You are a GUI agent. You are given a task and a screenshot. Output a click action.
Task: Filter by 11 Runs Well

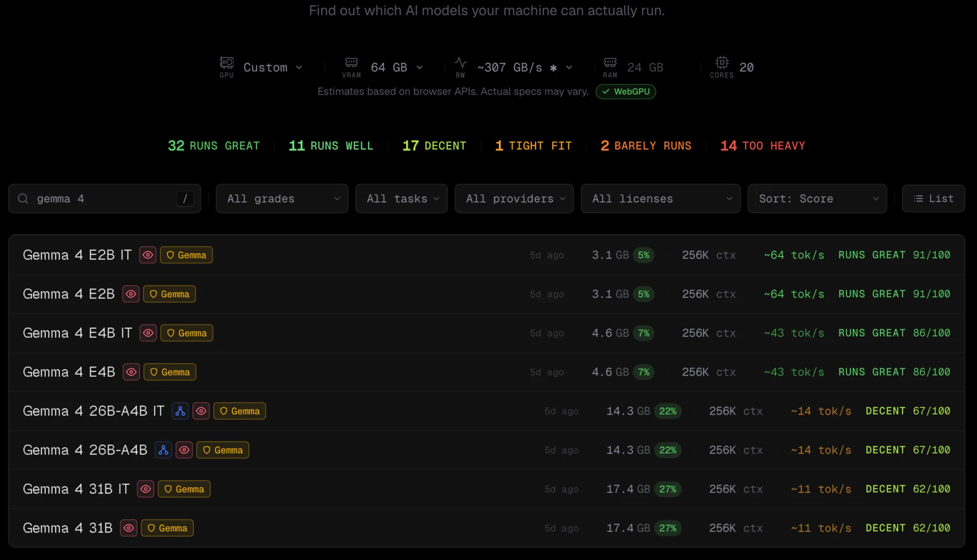tap(331, 146)
